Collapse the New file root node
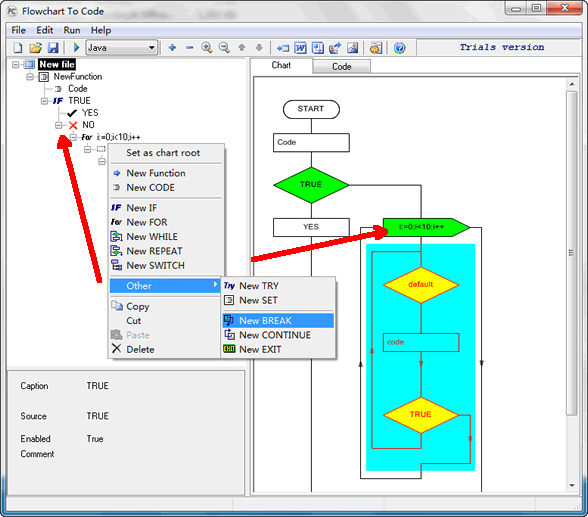588x517 pixels. (15, 64)
